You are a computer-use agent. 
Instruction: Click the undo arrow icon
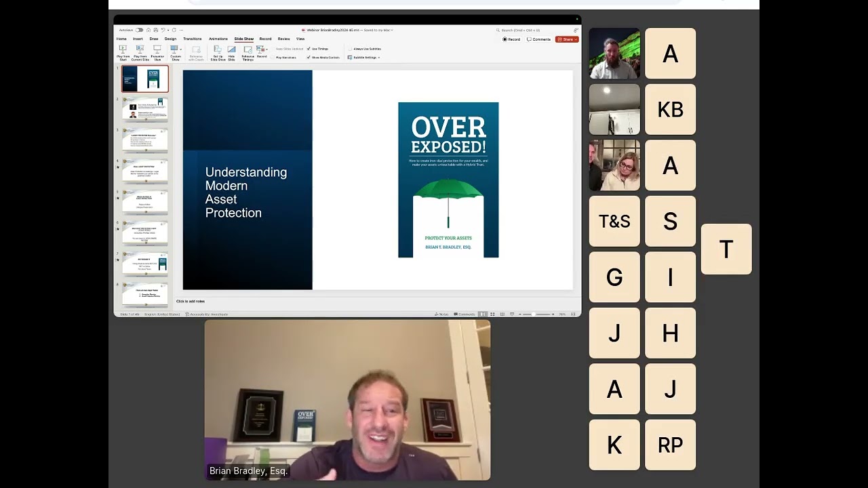(163, 30)
